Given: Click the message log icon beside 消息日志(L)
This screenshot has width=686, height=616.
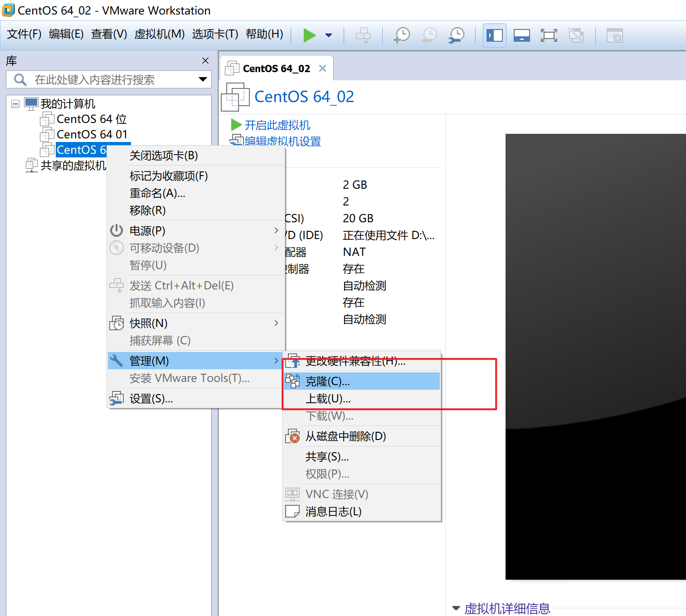Looking at the screenshot, I should 292,511.
